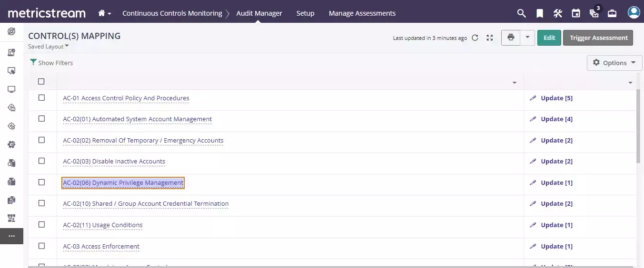Open the first column header dropdown arrow
The width and height of the screenshot is (644, 268).
pyautogui.click(x=514, y=83)
